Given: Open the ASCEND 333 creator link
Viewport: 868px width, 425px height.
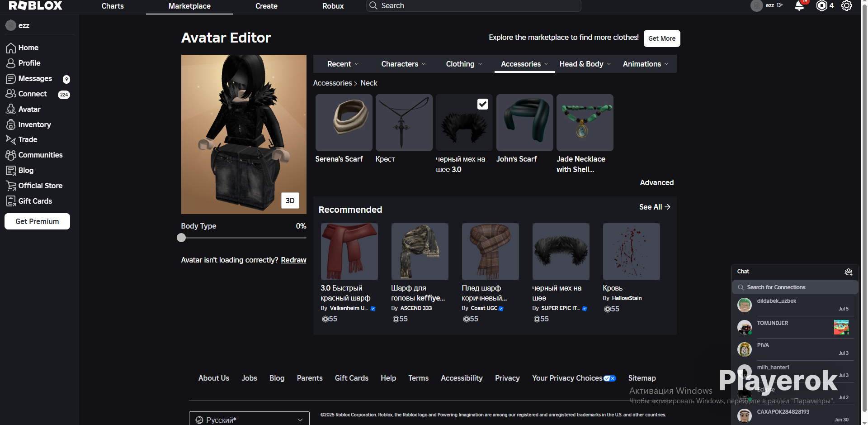Looking at the screenshot, I should pyautogui.click(x=416, y=308).
